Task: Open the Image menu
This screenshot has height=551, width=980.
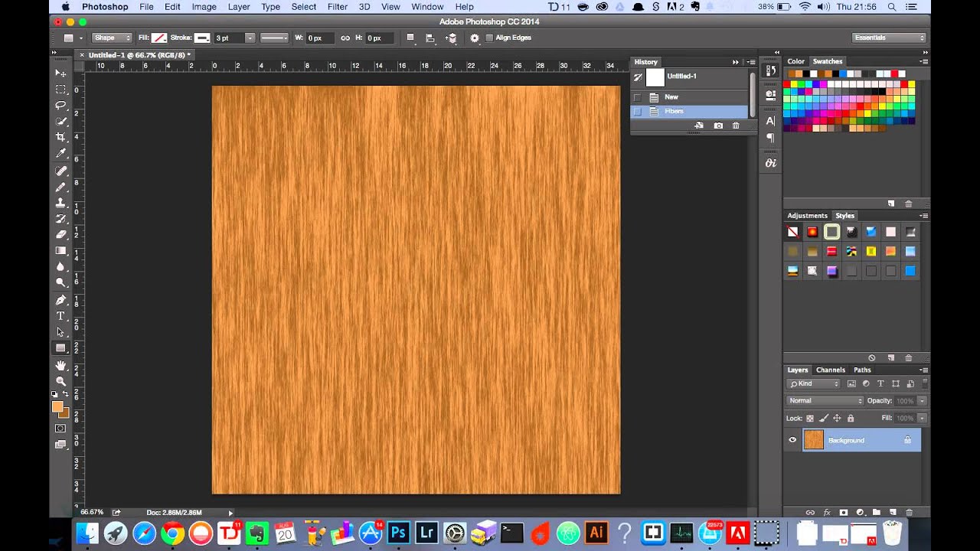Action: click(x=204, y=7)
